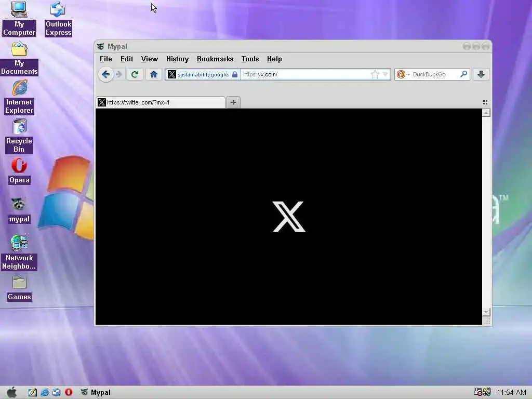Select the Internet Explorer desktop icon
Viewport: 532px width, 399px height.
19,97
